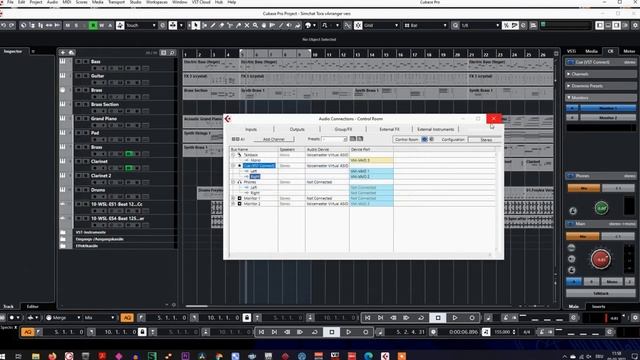Select the Erase tool
Image resolution: width=640 pixels, height=360 pixels.
[x=221, y=25]
